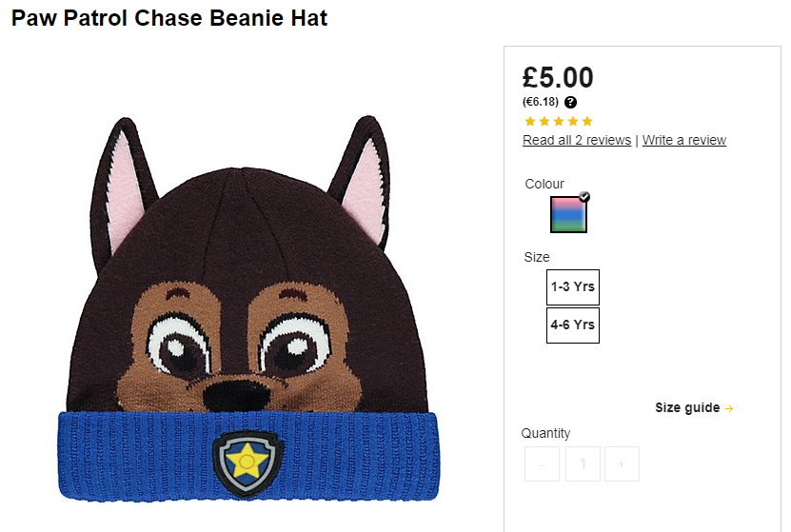Image resolution: width=791 pixels, height=532 pixels.
Task: Click the (€6.18) euro price text
Action: (x=541, y=102)
